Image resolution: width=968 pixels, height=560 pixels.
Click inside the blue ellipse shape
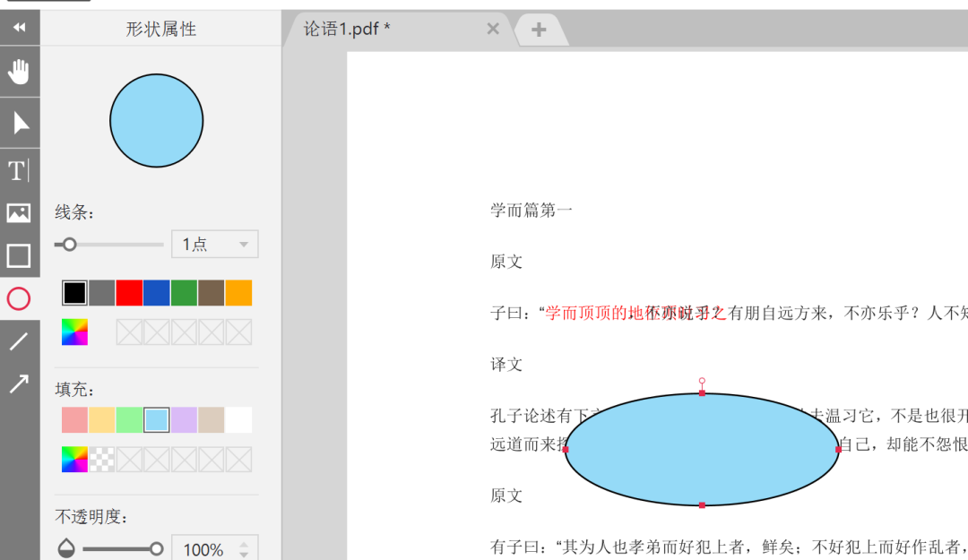pyautogui.click(x=702, y=450)
